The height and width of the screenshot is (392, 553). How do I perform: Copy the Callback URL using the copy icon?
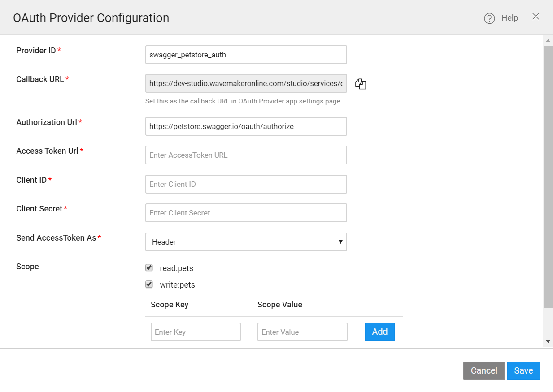click(360, 83)
